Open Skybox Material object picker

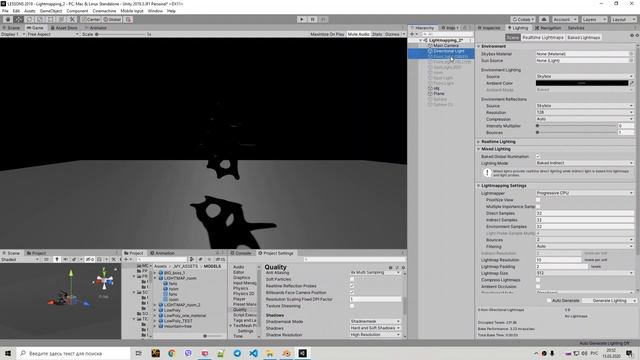click(631, 53)
